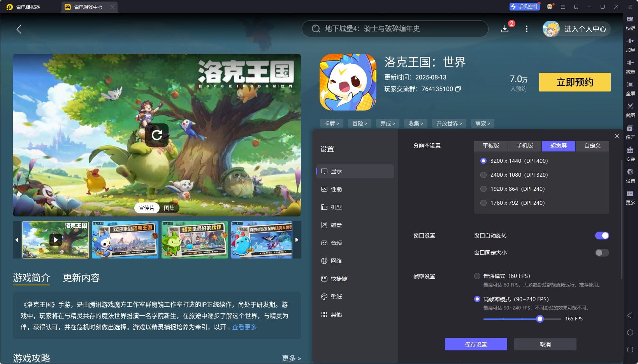Click the 立即预约 pre-register button
This screenshot has height=364, width=638.
(575, 82)
